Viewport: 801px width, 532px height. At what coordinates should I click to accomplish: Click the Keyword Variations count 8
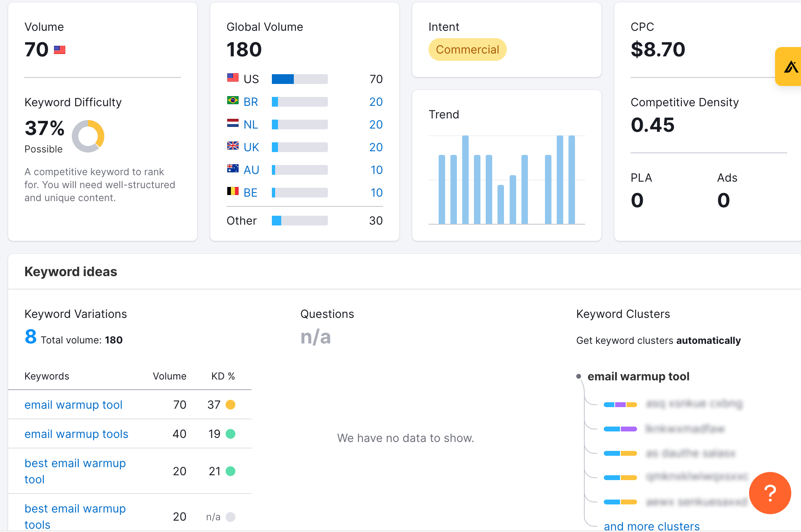[x=30, y=337]
